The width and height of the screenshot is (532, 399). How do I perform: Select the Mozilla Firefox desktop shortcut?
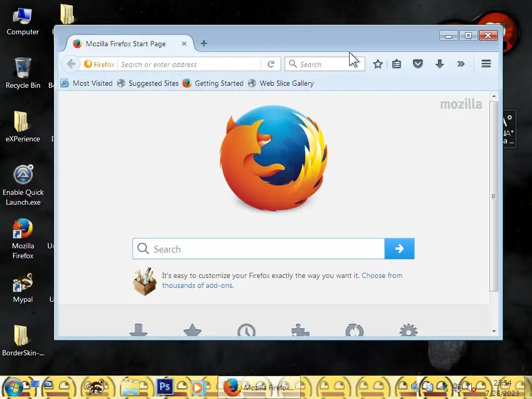(x=23, y=239)
